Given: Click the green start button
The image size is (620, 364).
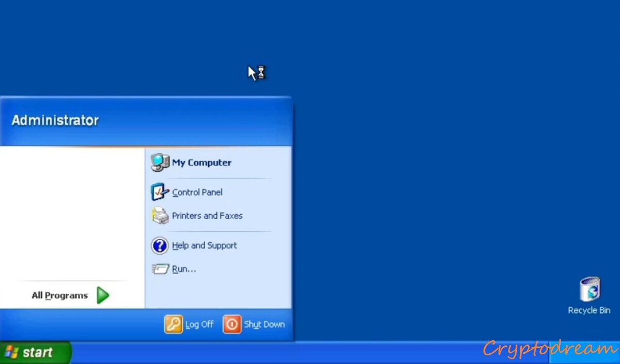Looking at the screenshot, I should pyautogui.click(x=35, y=353).
